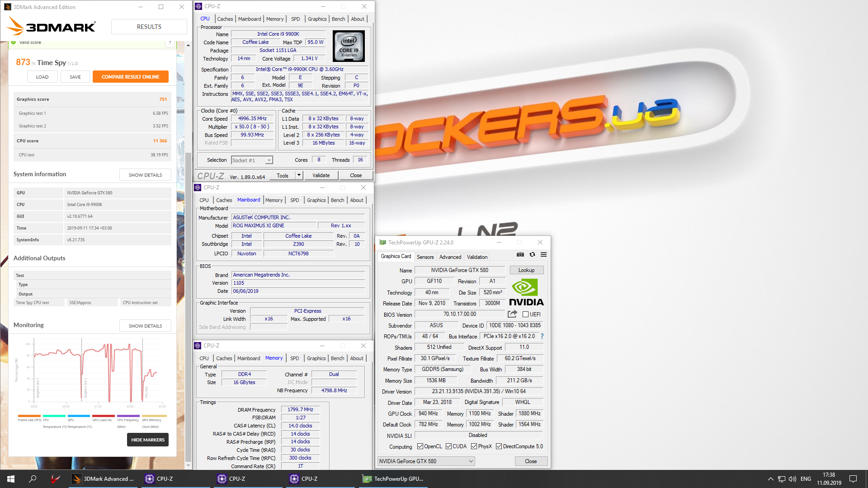This screenshot has width=868, height=488.
Task: Click the taskbar clock showing 17:38
Action: [829, 479]
